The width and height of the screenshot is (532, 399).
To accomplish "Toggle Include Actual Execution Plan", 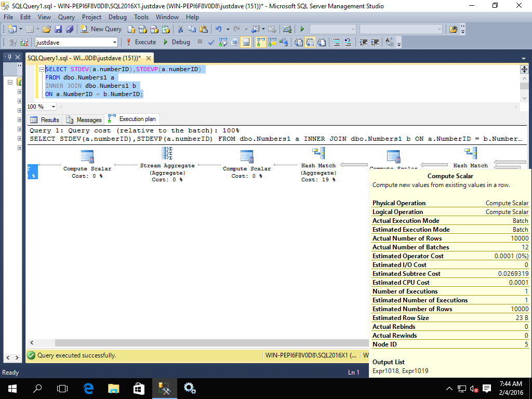I will [260, 42].
